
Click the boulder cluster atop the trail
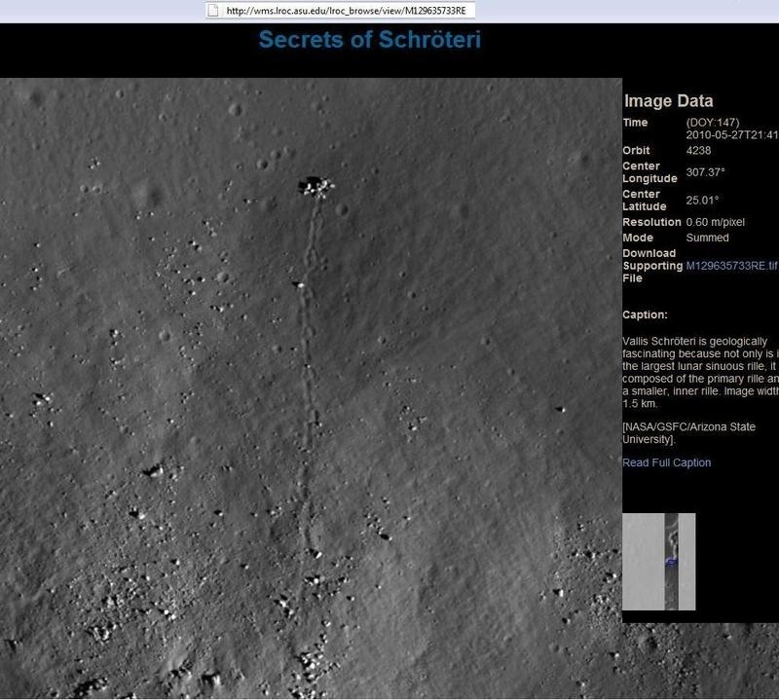[x=315, y=184]
